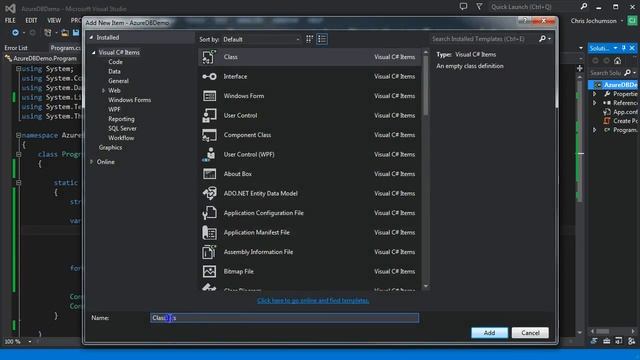Open the editor zoom 100 % dropdown
The height and width of the screenshot is (360, 640).
click(x=29, y=341)
